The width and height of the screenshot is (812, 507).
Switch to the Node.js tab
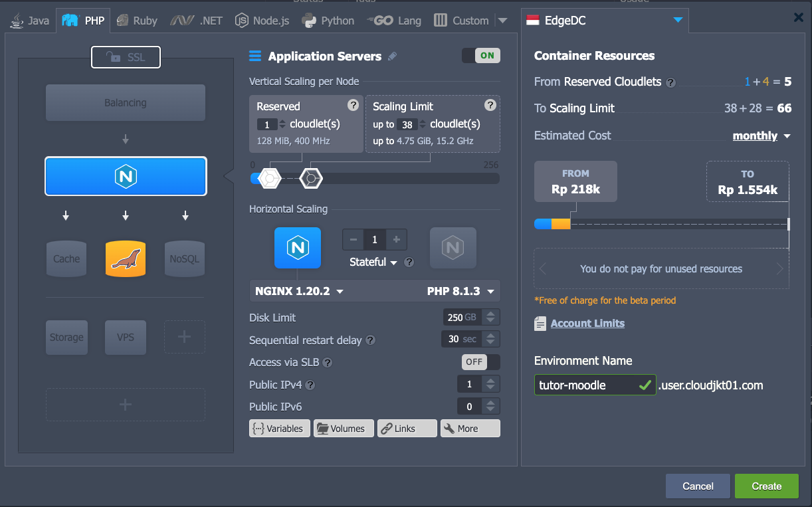pos(262,21)
